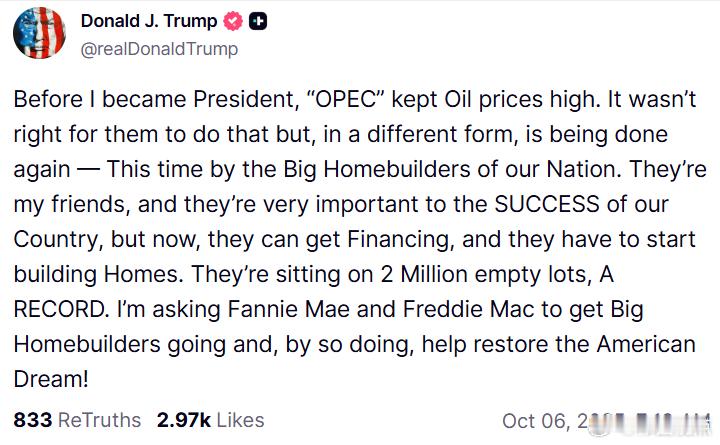Click the black plus badge beside the name
The height and width of the screenshot is (445, 720).
point(258,22)
